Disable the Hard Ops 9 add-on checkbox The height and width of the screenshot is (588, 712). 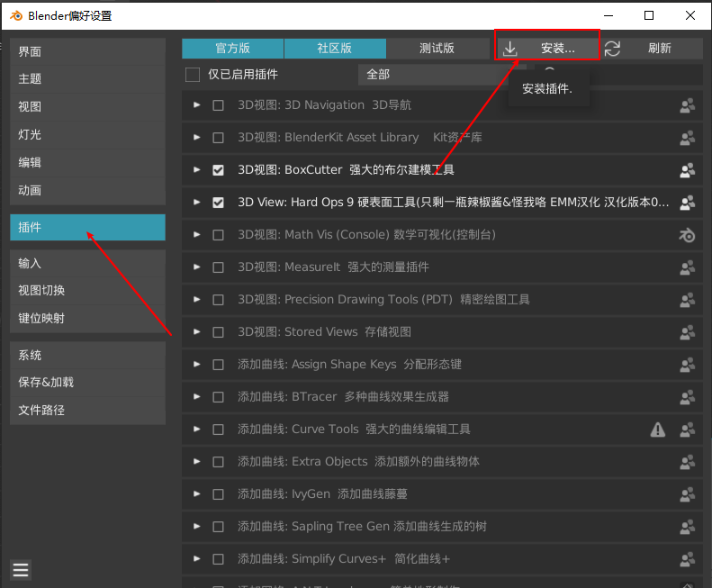(218, 203)
